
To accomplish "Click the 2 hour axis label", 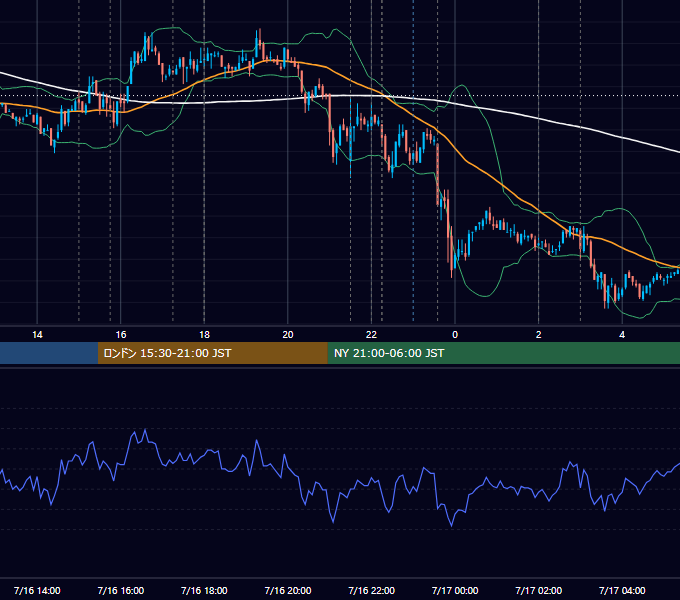I will [x=539, y=335].
